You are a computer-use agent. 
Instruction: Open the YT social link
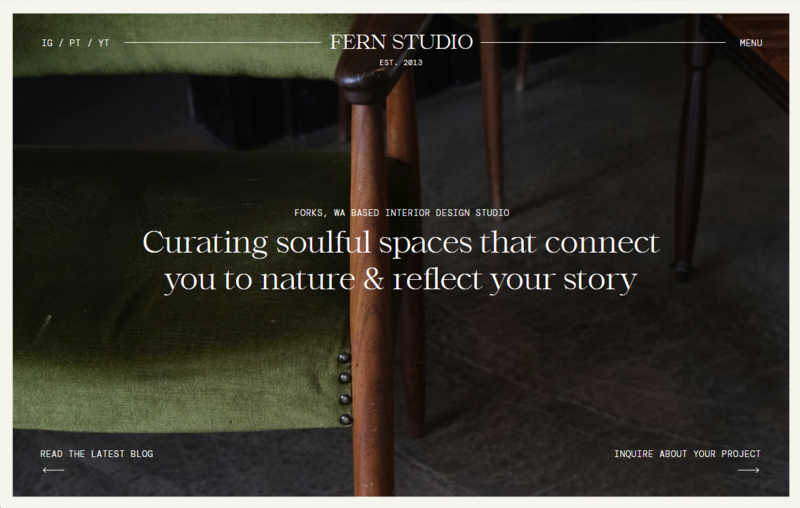click(104, 43)
